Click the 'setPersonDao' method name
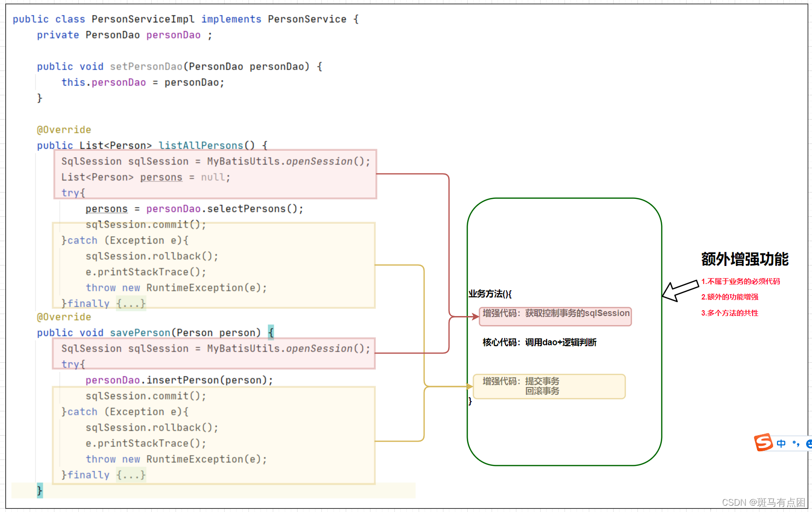This screenshot has width=812, height=512. [146, 67]
